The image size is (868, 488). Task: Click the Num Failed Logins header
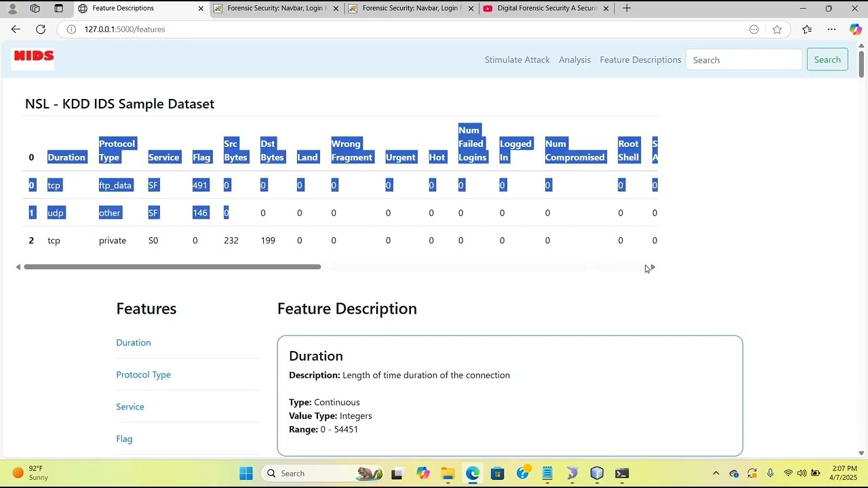pos(472,144)
